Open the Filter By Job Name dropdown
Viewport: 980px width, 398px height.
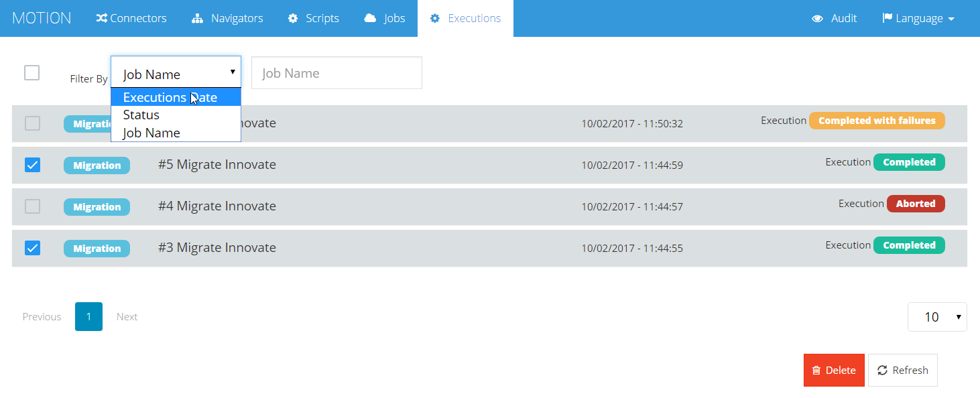[176, 72]
